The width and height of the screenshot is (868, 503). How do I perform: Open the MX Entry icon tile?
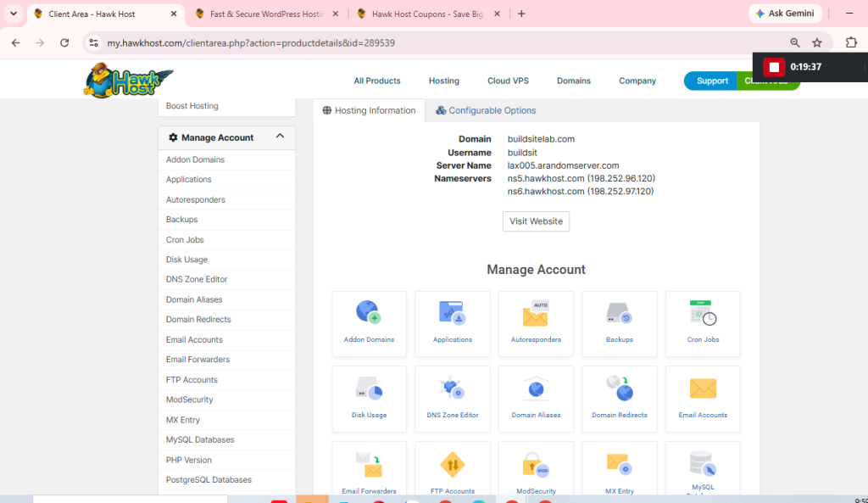pyautogui.click(x=620, y=469)
